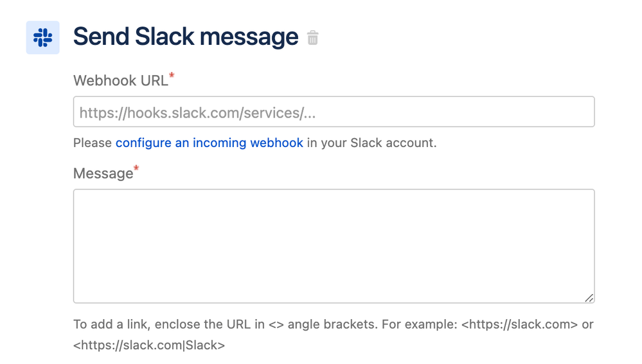Click the Send Slack message heading

pos(186,37)
